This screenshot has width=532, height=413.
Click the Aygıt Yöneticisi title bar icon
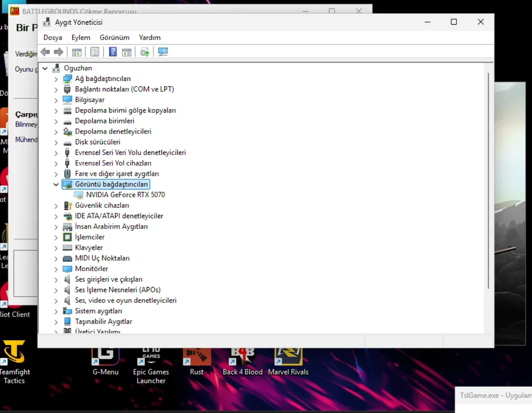pyautogui.click(x=47, y=22)
